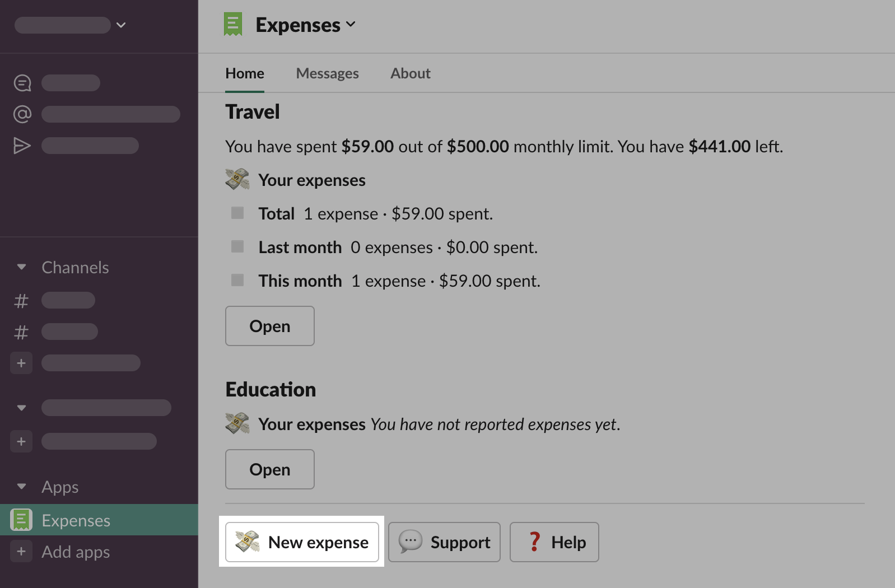The width and height of the screenshot is (895, 588).
Task: Open the Travel expenses
Action: [269, 326]
